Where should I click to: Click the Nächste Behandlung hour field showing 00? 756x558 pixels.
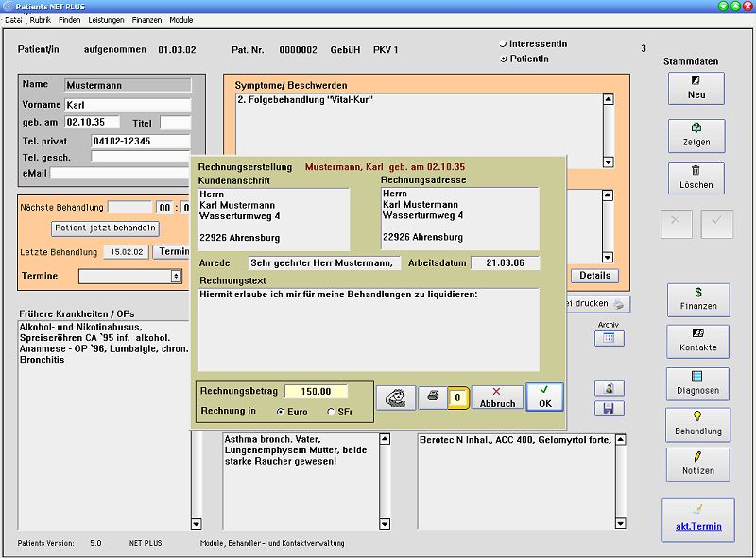pyautogui.click(x=164, y=208)
